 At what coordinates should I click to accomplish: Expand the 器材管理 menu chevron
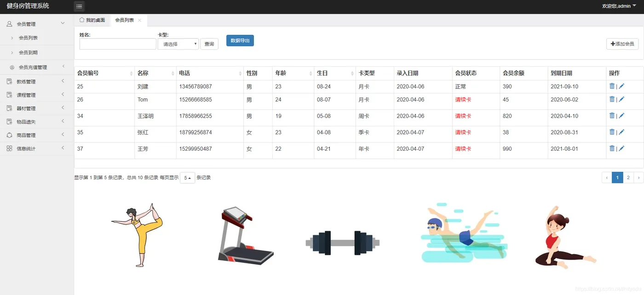[63, 108]
